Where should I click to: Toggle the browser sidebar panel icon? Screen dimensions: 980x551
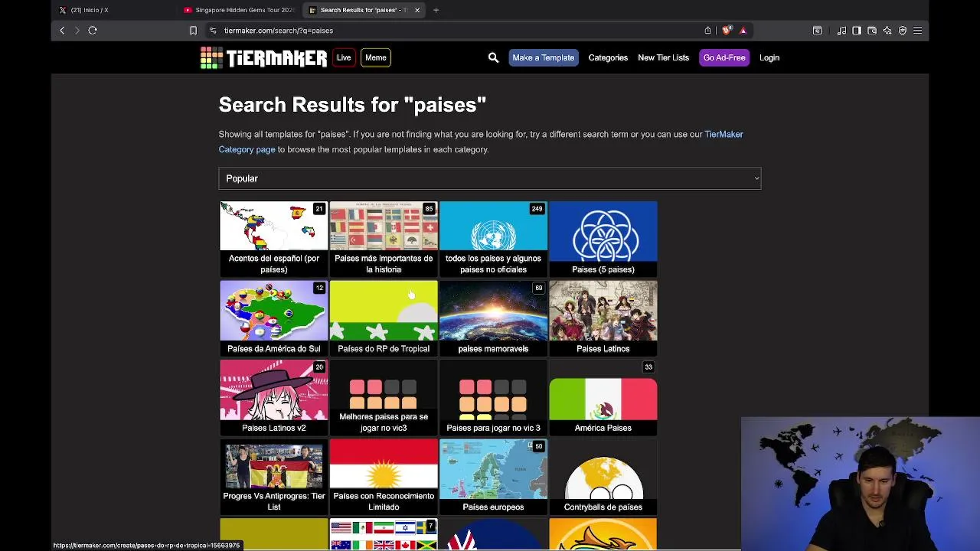pos(857,31)
